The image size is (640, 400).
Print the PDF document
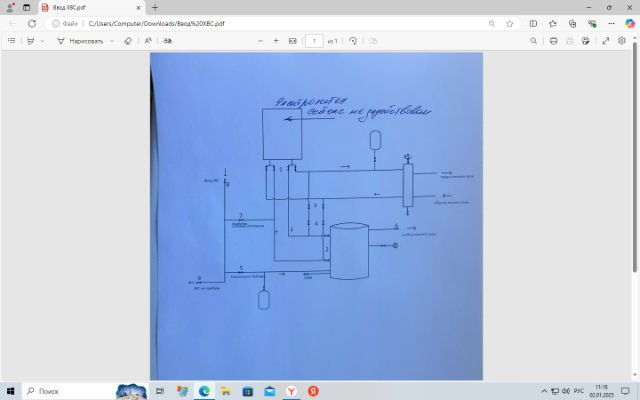[553, 41]
